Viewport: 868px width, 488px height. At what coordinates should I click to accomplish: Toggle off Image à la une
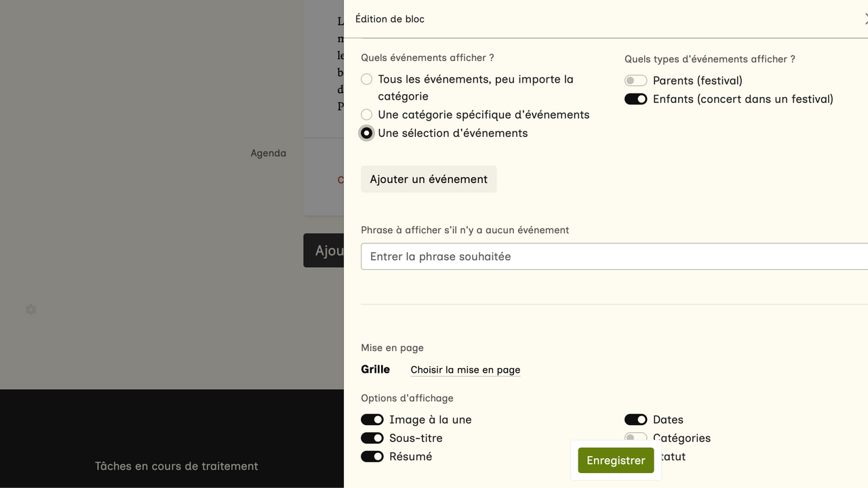click(x=372, y=420)
